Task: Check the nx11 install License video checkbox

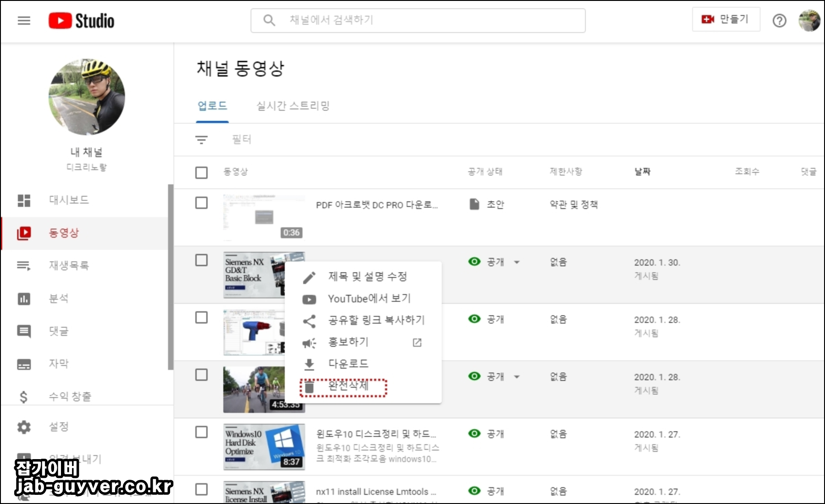Action: 201,489
